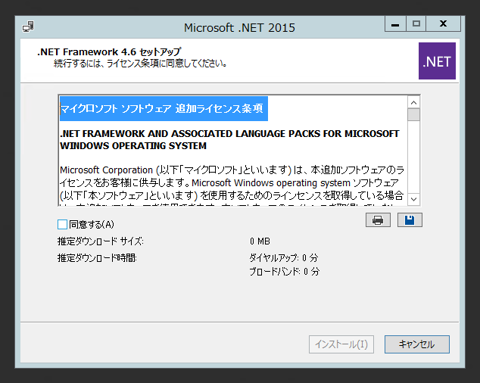This screenshot has width=480, height=383.
Task: Click the Microsoft .NET 2015 title bar text
Action: (x=240, y=28)
